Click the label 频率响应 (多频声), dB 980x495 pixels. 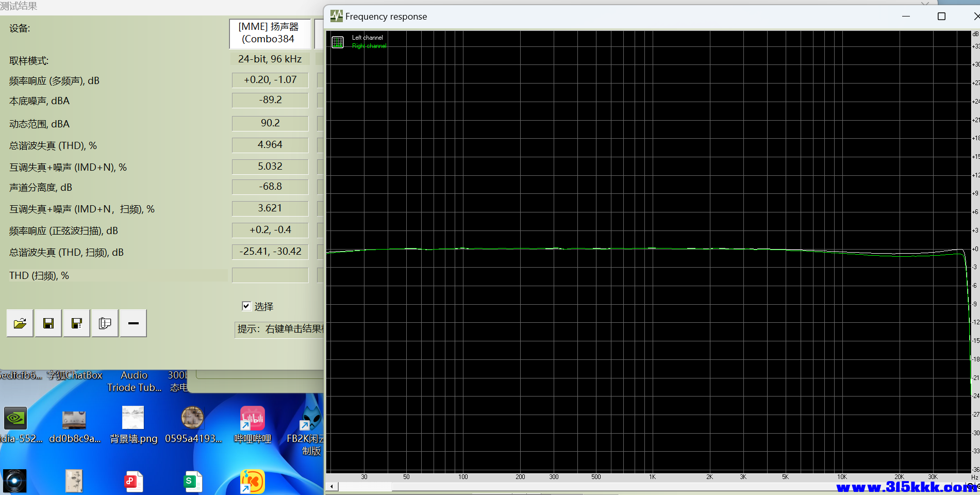coord(54,81)
